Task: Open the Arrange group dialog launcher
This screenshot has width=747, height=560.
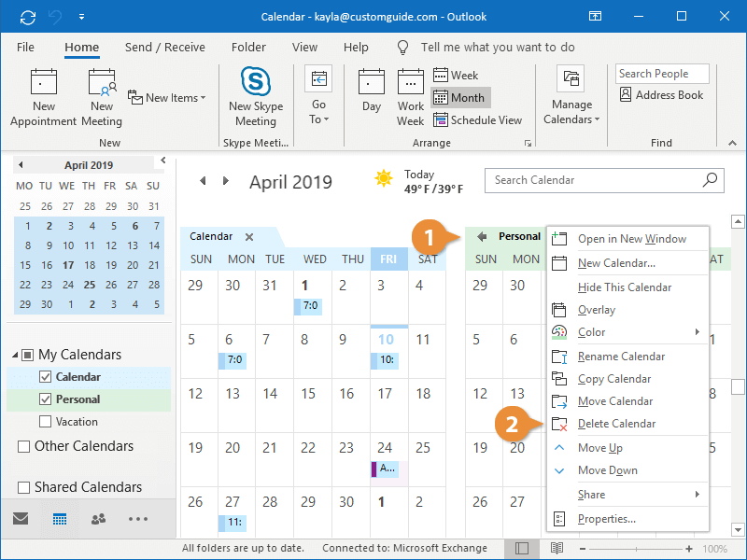Action: tap(528, 143)
